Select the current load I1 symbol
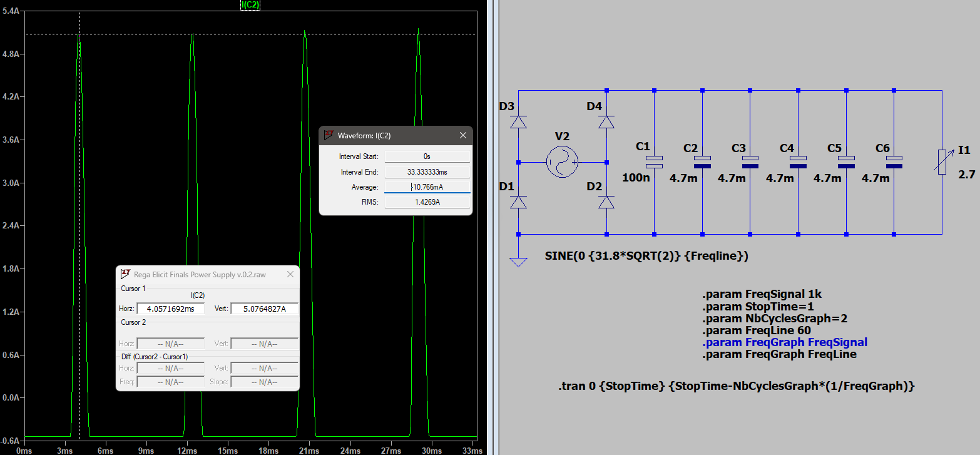 tap(942, 162)
